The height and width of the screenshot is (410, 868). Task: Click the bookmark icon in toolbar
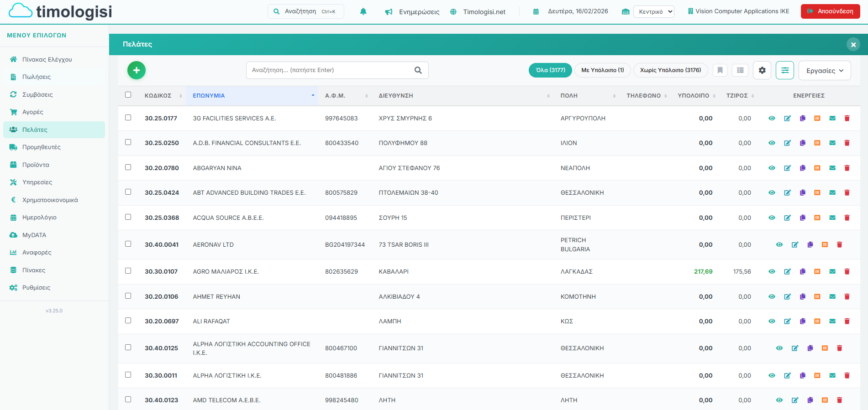[x=720, y=70]
